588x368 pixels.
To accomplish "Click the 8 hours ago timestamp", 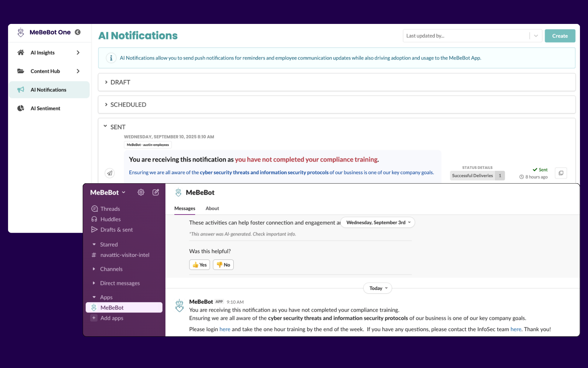I will pos(537,177).
